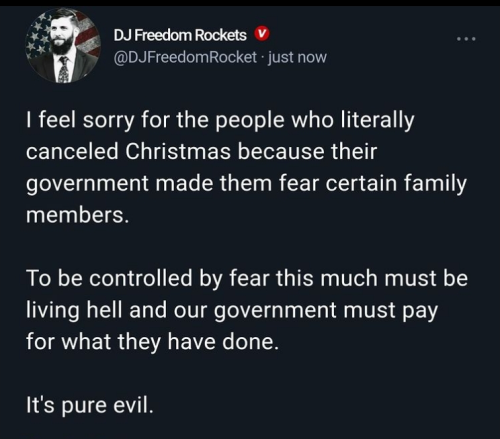Click the closing line "It's pure evil."
Screen dimensions: 500x439
coord(90,405)
